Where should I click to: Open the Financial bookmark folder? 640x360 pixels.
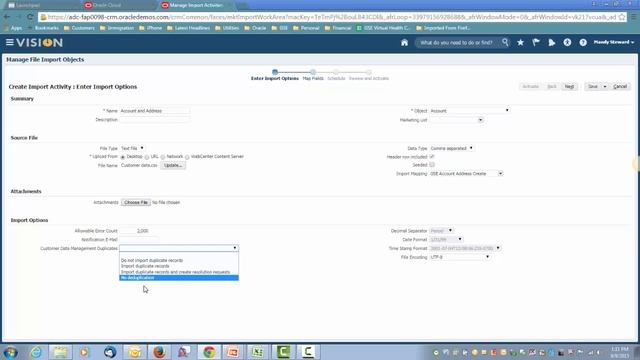(x=338, y=28)
